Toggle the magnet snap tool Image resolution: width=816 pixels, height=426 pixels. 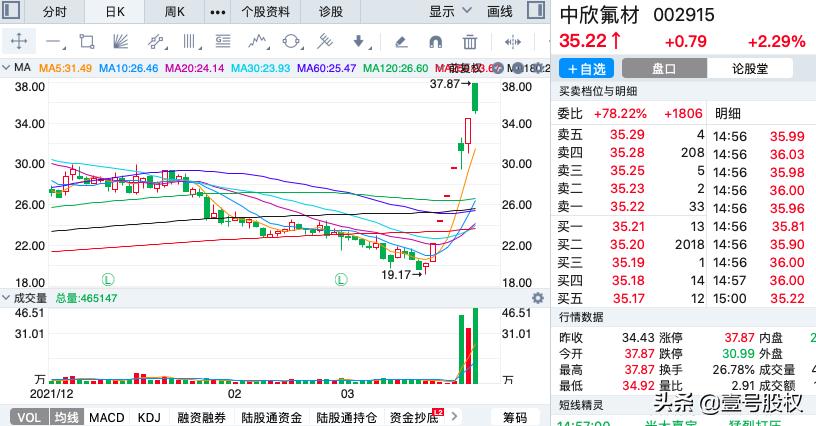tap(436, 42)
